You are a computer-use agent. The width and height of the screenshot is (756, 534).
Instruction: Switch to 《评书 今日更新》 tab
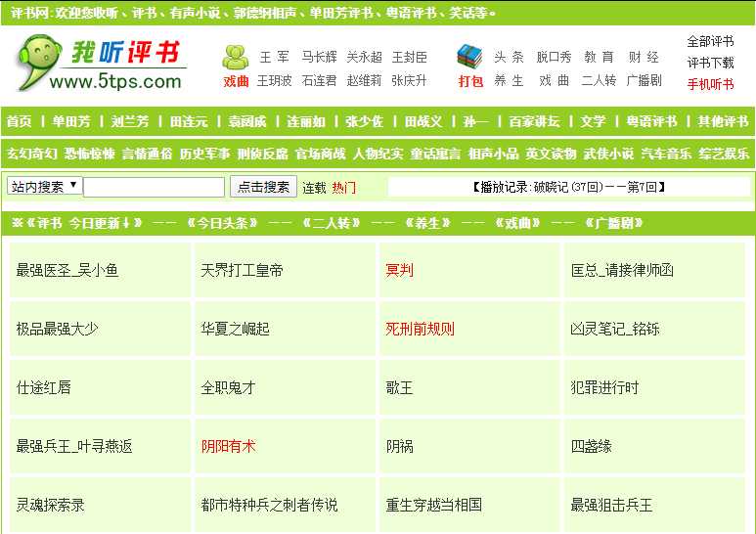pyautogui.click(x=77, y=223)
